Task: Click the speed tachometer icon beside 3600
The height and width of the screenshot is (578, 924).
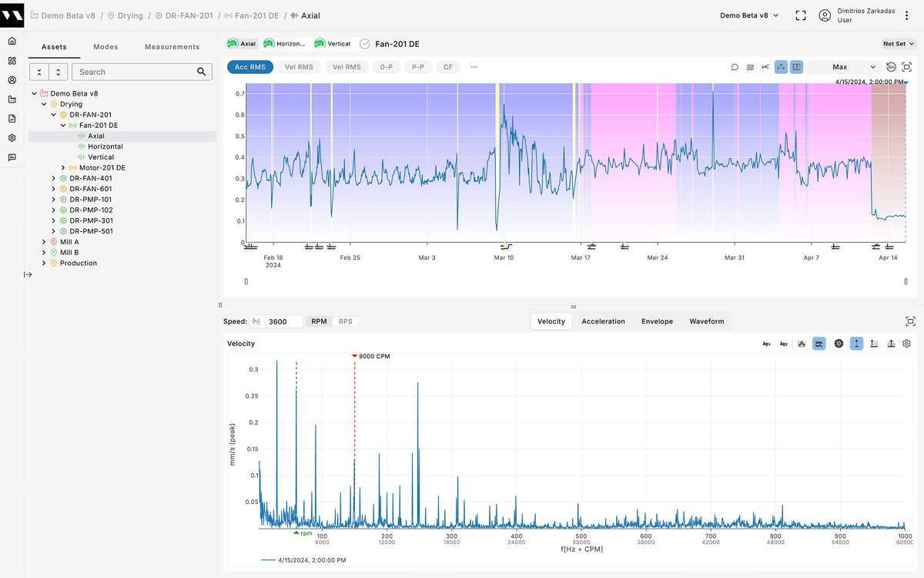Action: 256,321
